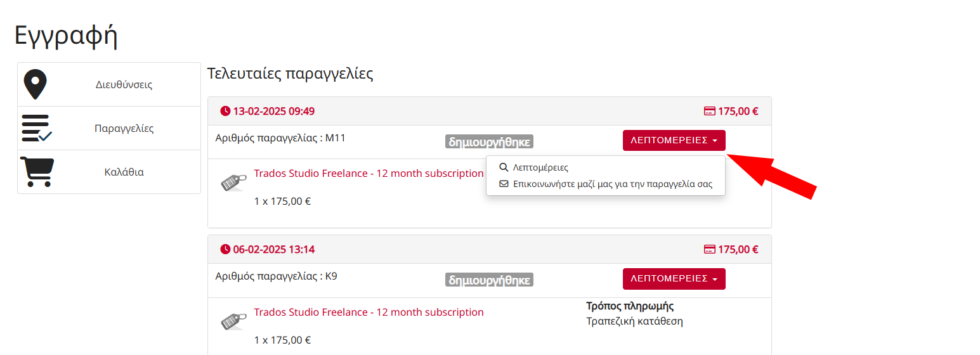Open Trados Studio Freelance link in order K9

pyautogui.click(x=369, y=313)
